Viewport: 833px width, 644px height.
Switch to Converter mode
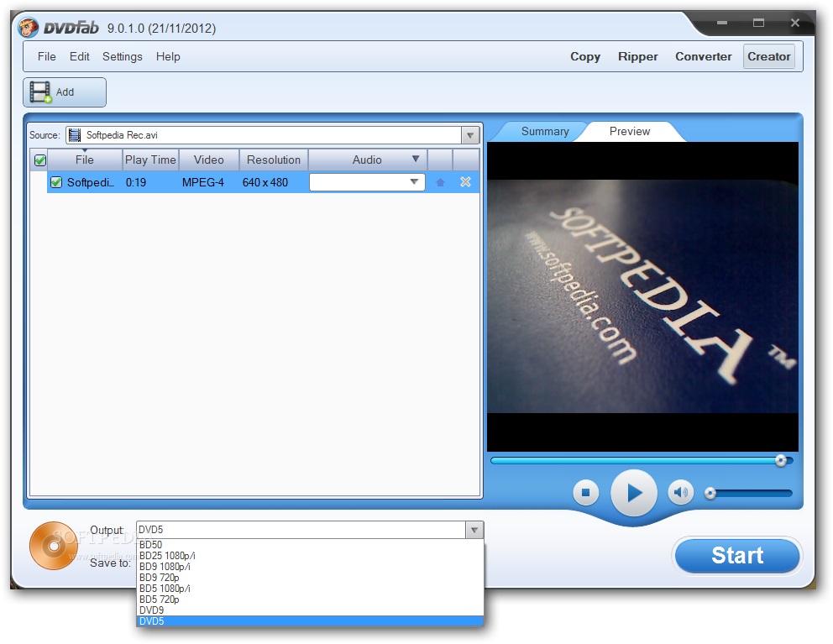704,56
